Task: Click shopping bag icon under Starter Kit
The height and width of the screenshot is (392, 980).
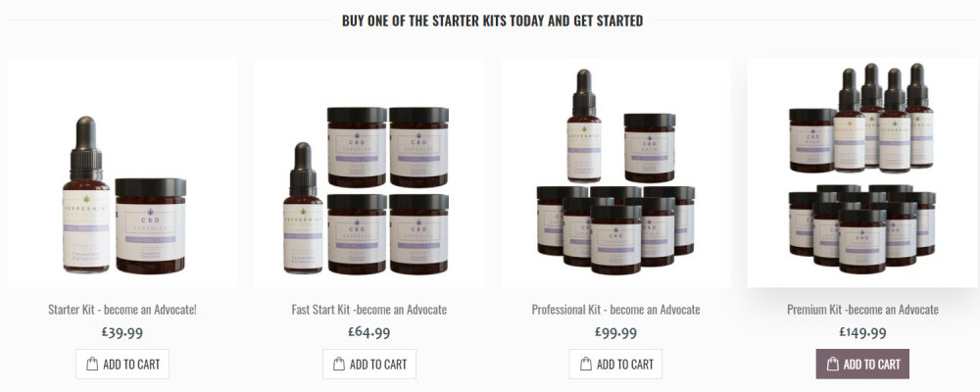Action: coord(92,364)
